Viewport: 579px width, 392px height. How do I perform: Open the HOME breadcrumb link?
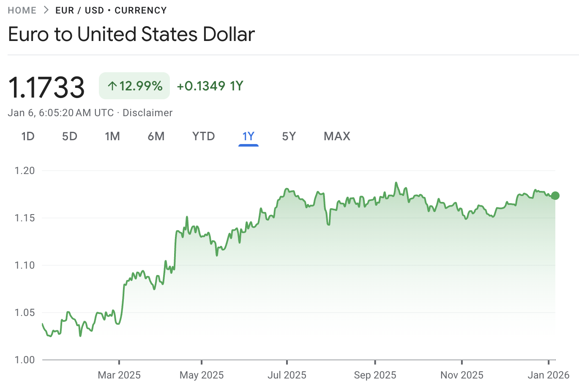[x=21, y=10]
